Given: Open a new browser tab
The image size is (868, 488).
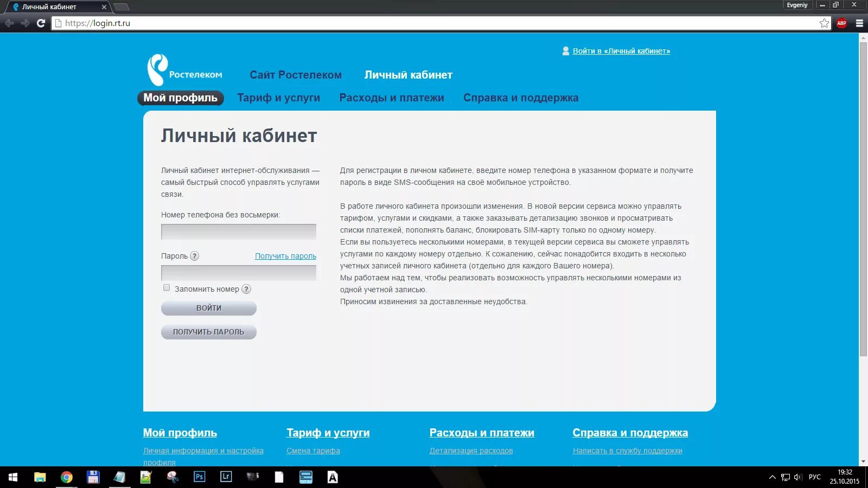Looking at the screenshot, I should [122, 7].
